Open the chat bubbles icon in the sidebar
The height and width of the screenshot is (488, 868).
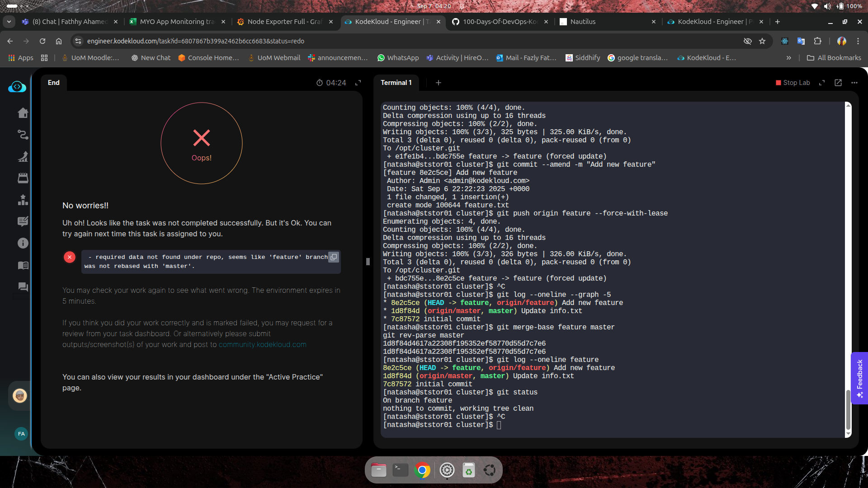(23, 287)
